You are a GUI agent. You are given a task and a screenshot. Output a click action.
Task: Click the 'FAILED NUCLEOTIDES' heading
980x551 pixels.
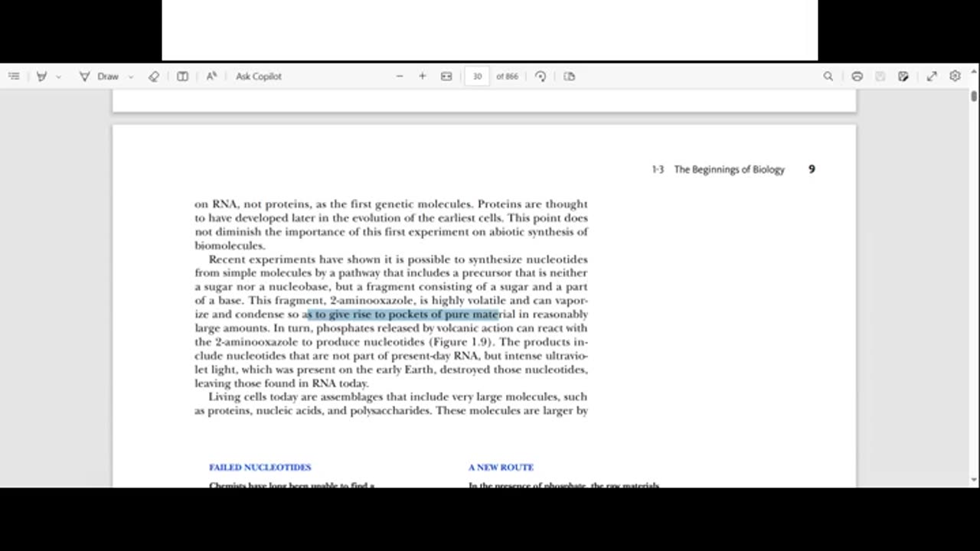(260, 467)
